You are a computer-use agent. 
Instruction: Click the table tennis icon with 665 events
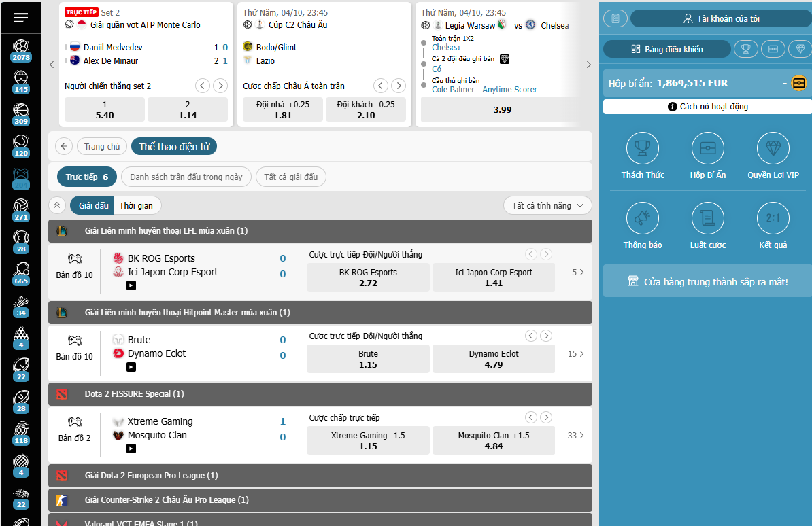[x=21, y=270]
